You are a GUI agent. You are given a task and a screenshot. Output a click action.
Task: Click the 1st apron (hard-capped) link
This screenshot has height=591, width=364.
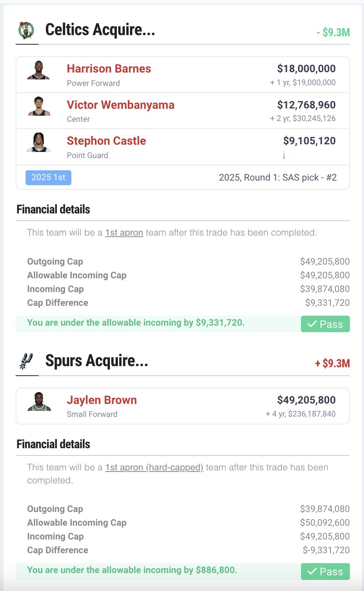154,467
